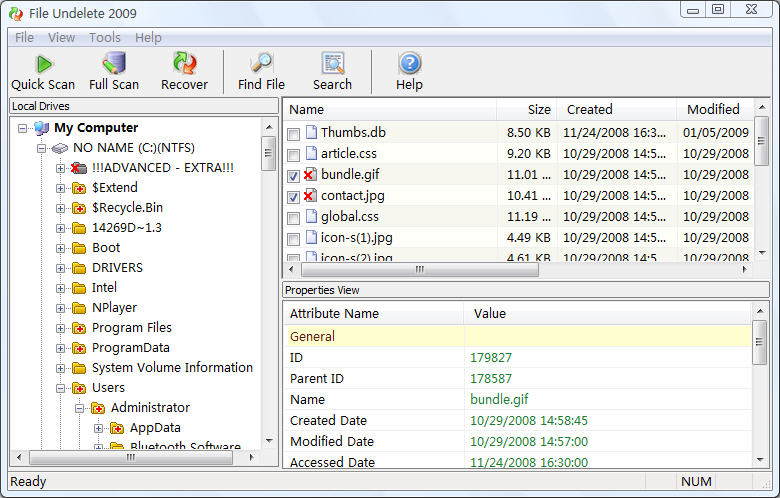
Task: Click the DRIVERS folder icon
Action: [x=79, y=268]
